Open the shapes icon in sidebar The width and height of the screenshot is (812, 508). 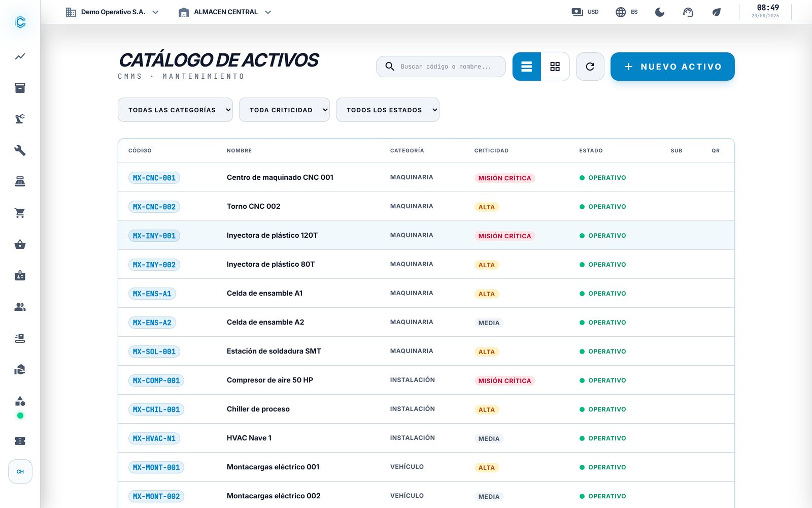click(20, 401)
